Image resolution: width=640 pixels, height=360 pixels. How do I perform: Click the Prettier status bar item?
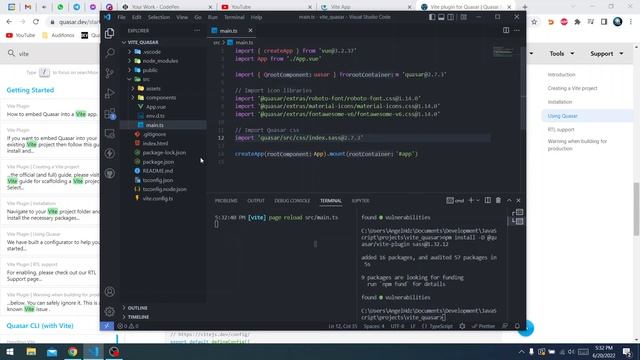pyautogui.click(x=484, y=326)
